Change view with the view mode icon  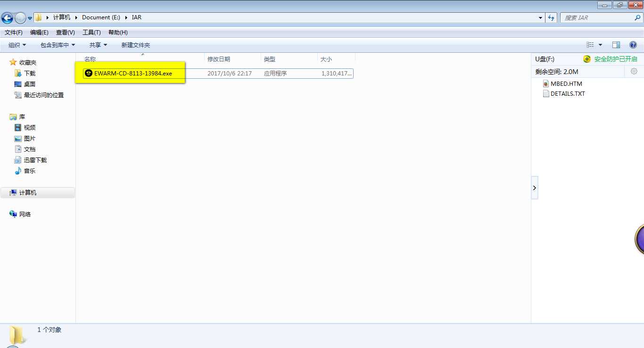tap(590, 45)
